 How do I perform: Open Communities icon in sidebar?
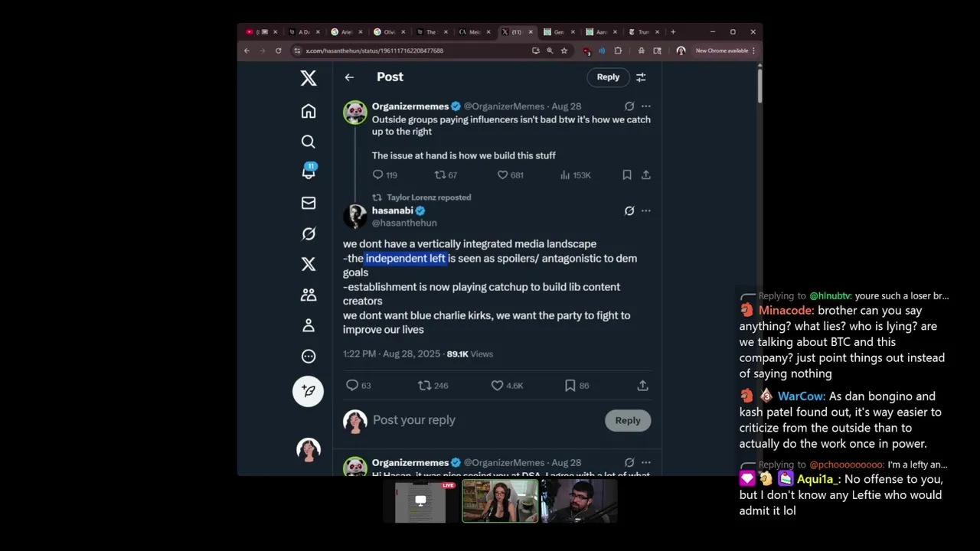[309, 295]
